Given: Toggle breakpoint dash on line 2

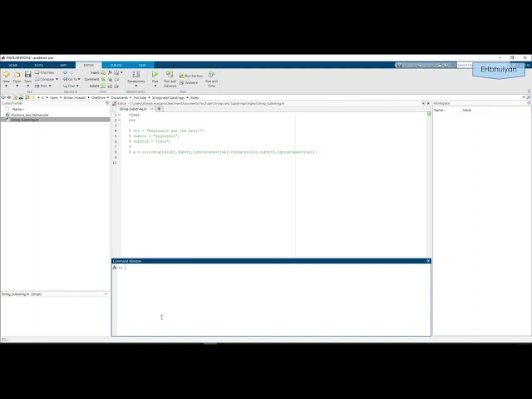Looking at the screenshot, I should 119,120.
